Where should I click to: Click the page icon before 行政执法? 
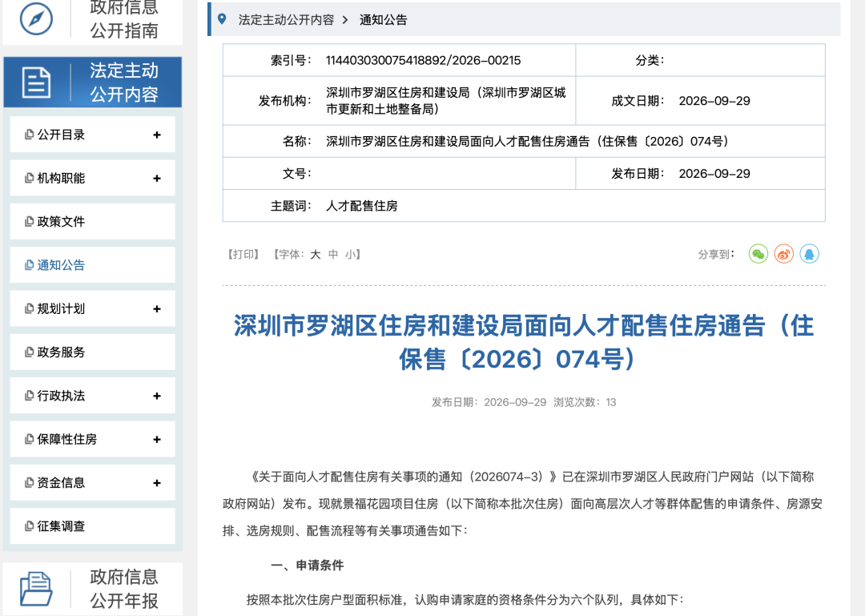[30, 396]
